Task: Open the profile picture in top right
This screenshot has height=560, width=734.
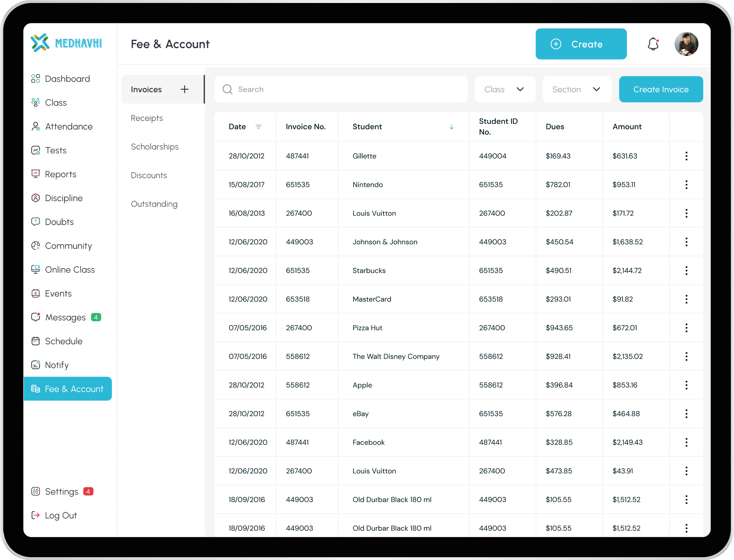Action: (686, 44)
